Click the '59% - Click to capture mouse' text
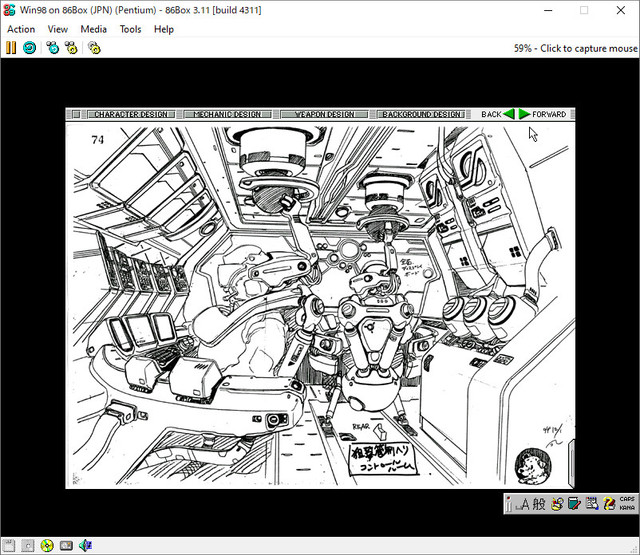Viewport: 640px width, 555px height. point(576,49)
